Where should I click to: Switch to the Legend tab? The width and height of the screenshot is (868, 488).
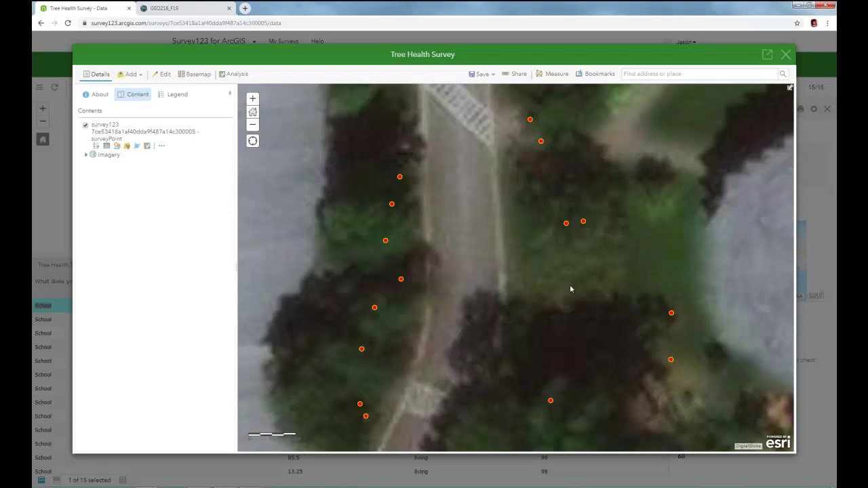(172, 94)
